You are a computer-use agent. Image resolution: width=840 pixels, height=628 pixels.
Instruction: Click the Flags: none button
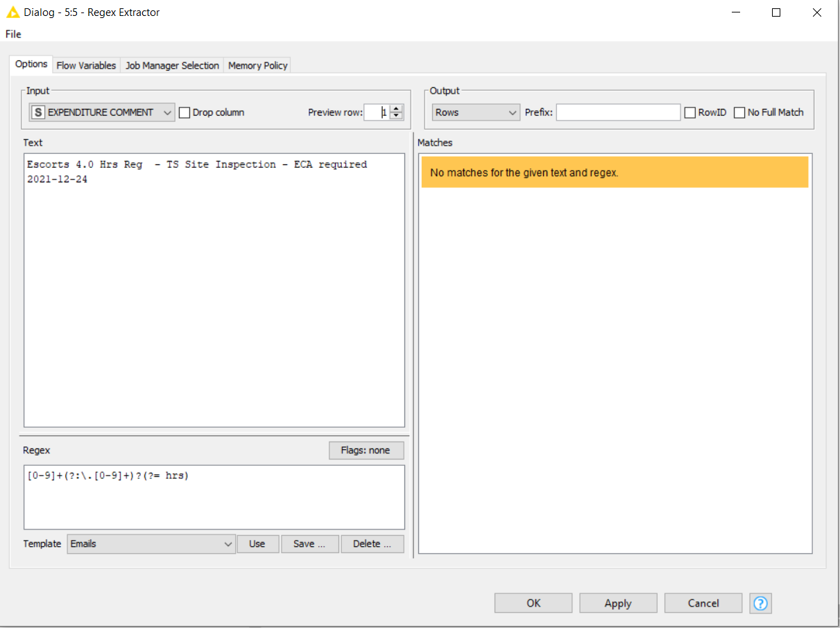click(x=366, y=451)
